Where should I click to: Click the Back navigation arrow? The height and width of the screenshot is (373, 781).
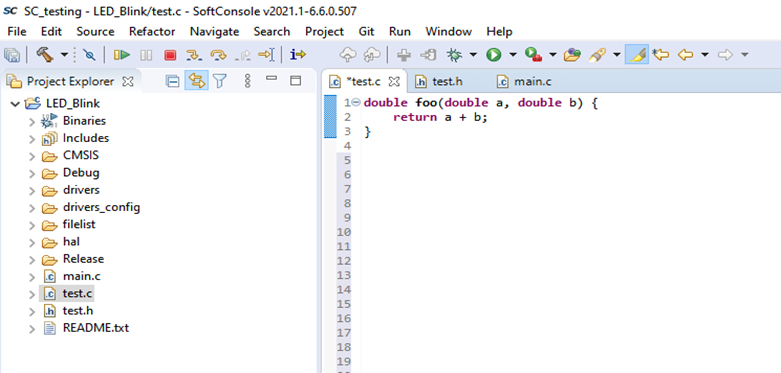(686, 55)
